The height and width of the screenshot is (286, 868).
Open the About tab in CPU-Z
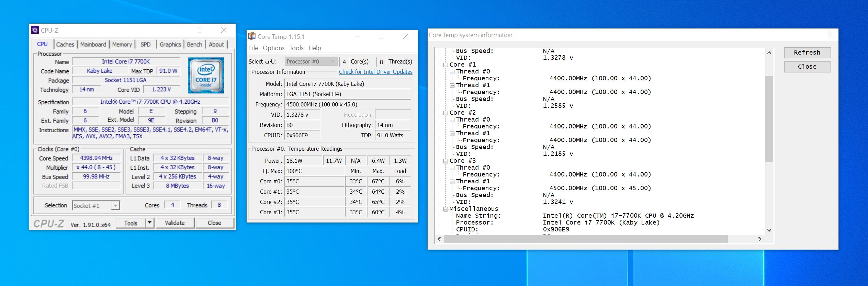click(216, 44)
